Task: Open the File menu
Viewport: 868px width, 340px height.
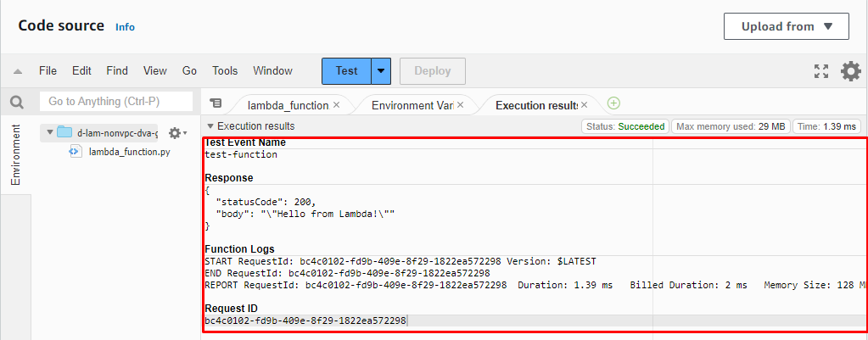Action: click(48, 71)
